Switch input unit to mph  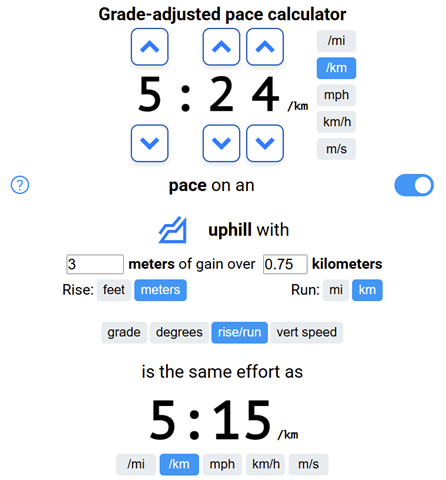(336, 95)
